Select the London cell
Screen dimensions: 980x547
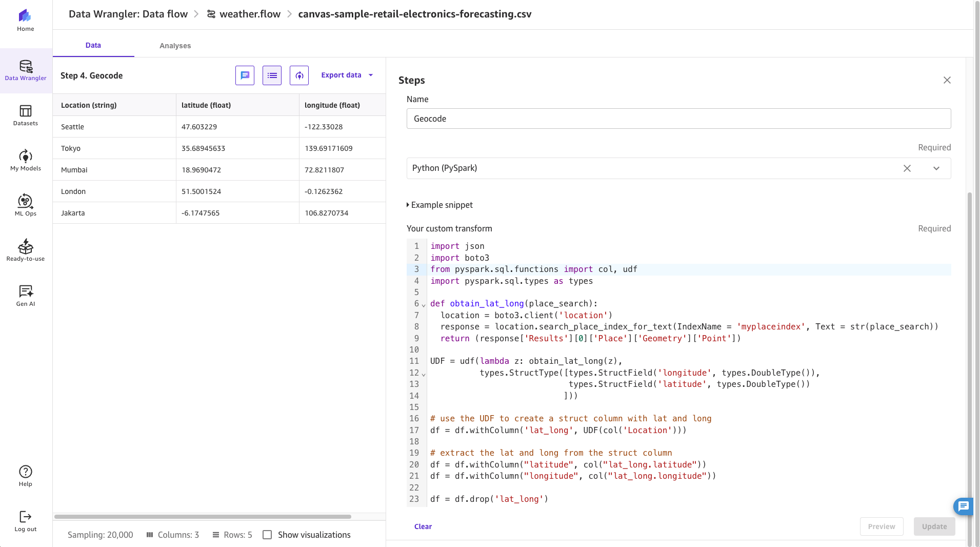[114, 191]
